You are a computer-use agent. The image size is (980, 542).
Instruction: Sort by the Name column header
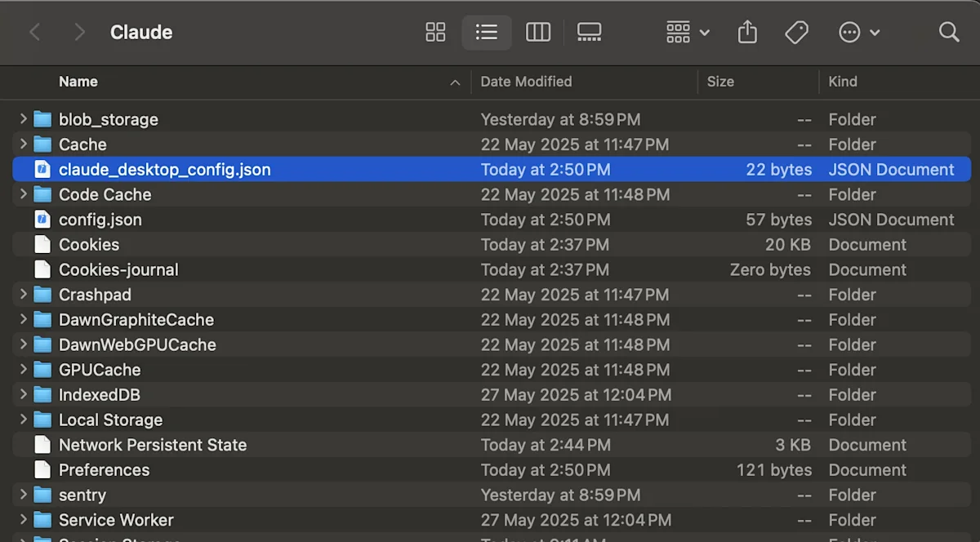click(x=78, y=82)
